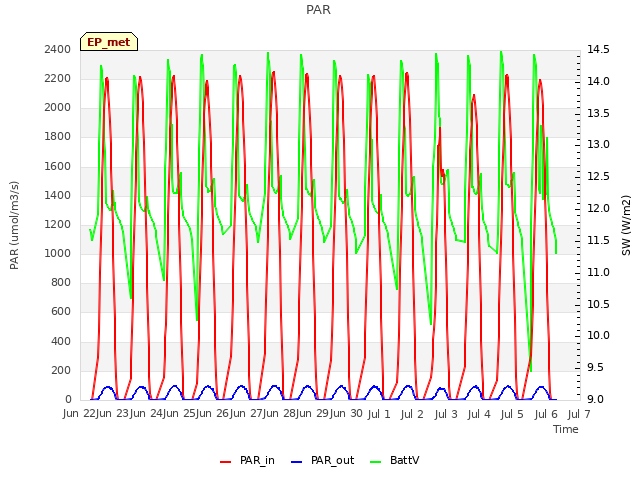
Task: Click the 1600 left axis value
Action: (x=58, y=167)
